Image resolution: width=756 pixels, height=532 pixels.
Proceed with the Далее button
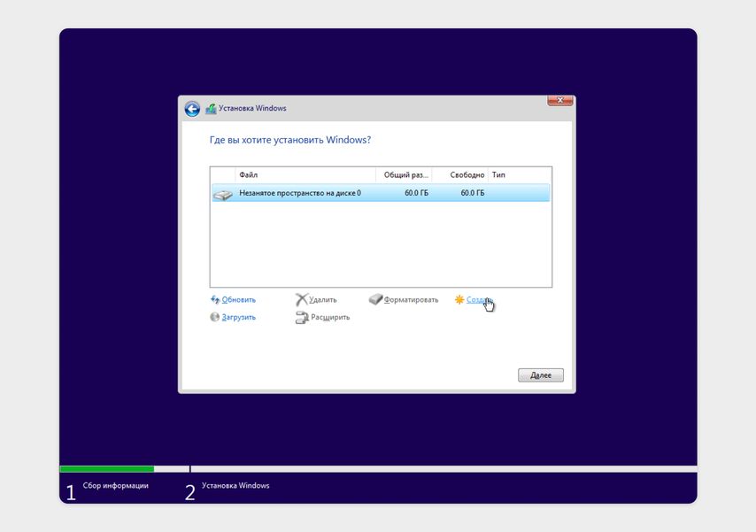pos(541,375)
